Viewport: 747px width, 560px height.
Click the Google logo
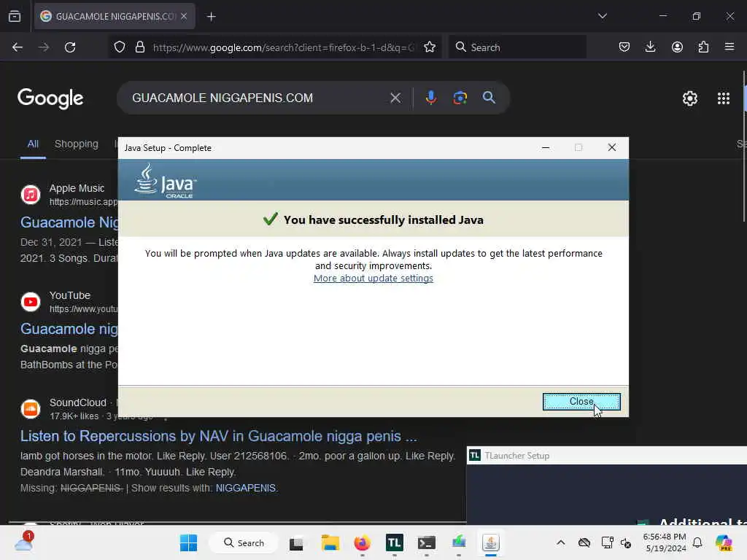50,98
